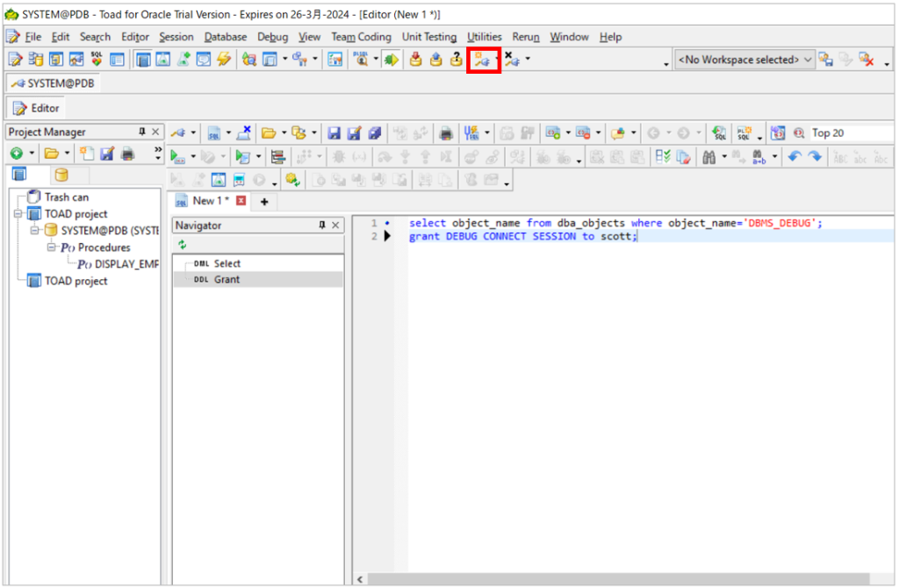Viewport: 899px width, 588px height.
Task: Click the Execute statement green play icon
Action: tap(177, 156)
